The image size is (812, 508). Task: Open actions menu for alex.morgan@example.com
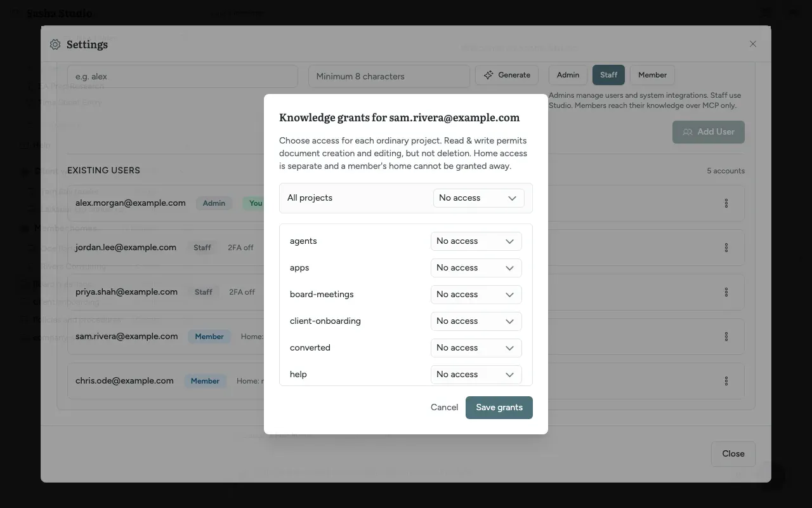tap(726, 203)
